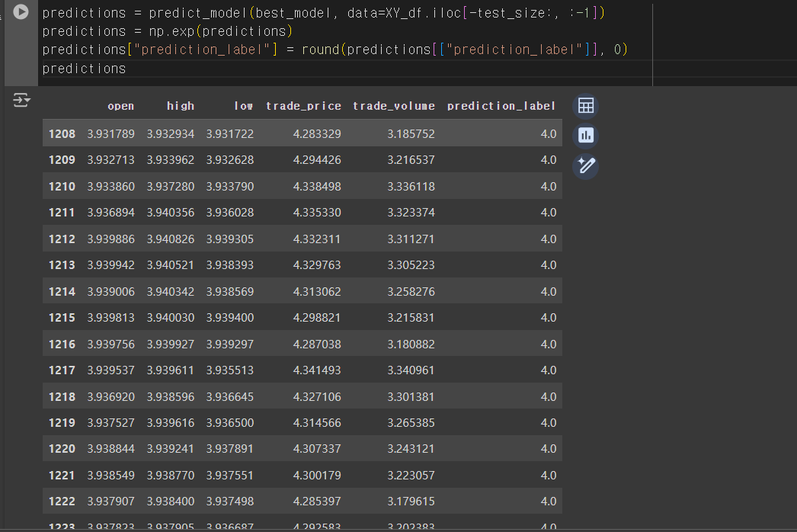This screenshot has height=532, width=797.
Task: Select row index 1220
Action: tap(62, 449)
